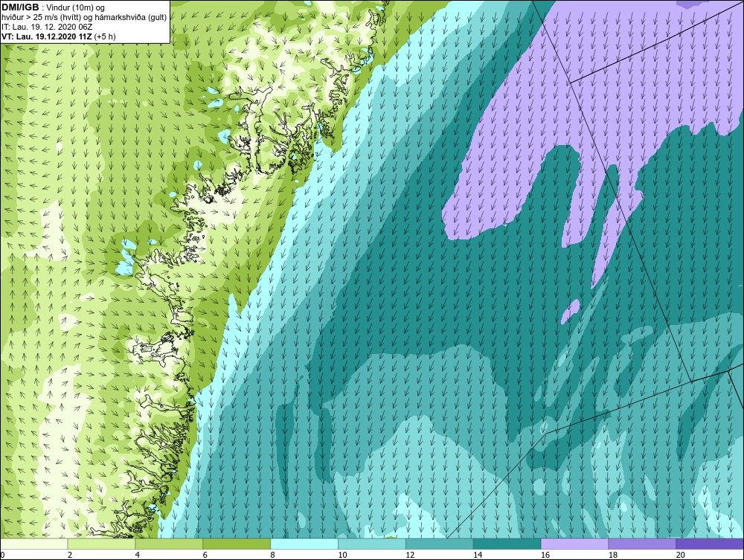Viewport: 744px width, 560px height.
Task: Click the 6–8 m/s darker green swatch
Action: 237,544
